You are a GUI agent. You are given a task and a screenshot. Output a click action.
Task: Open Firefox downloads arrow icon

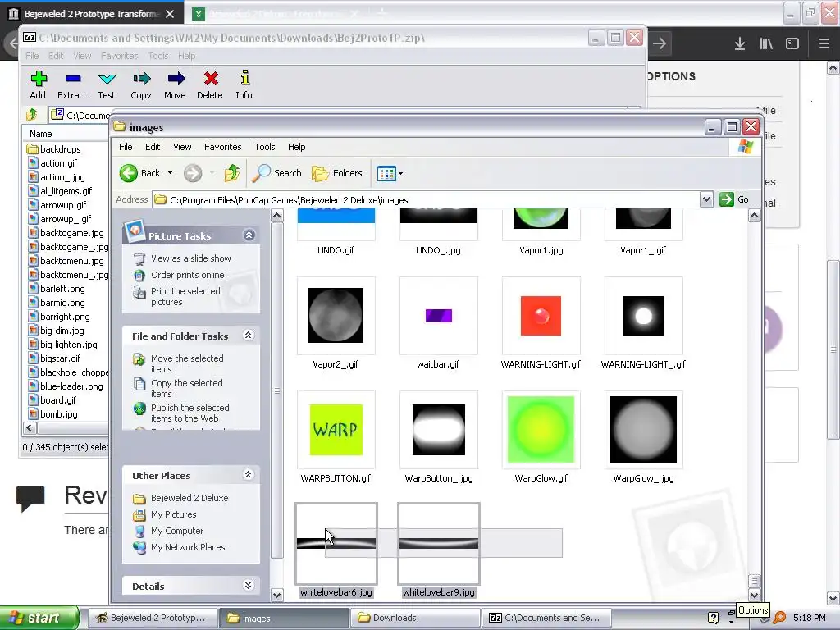[740, 44]
